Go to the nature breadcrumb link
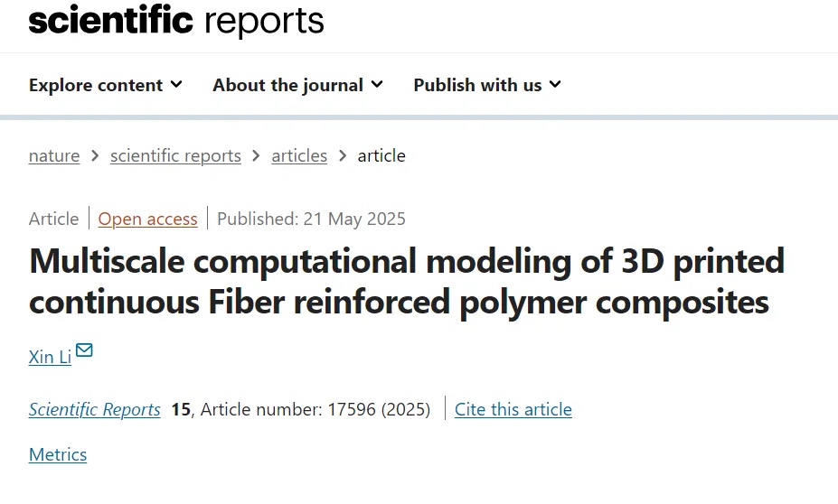Viewport: 838px width, 504px height. point(54,155)
